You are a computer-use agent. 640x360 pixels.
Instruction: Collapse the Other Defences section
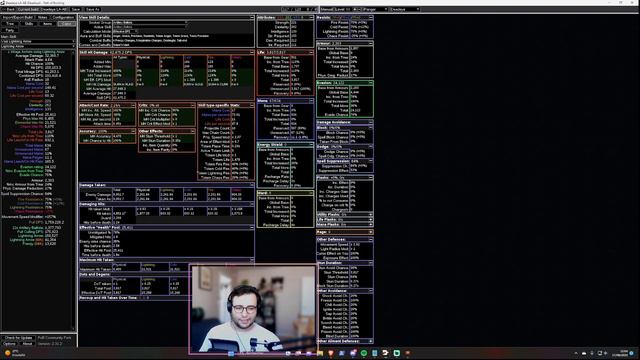371,240
